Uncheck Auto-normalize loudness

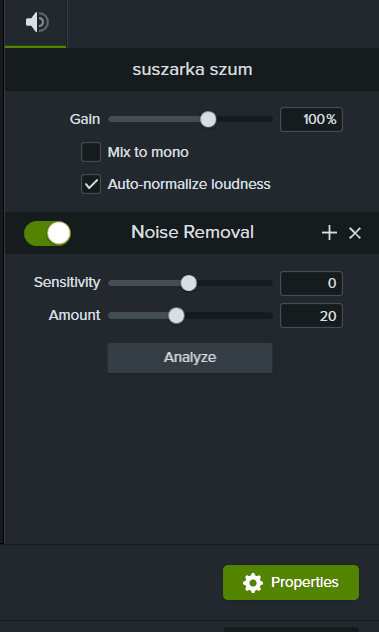(91, 184)
